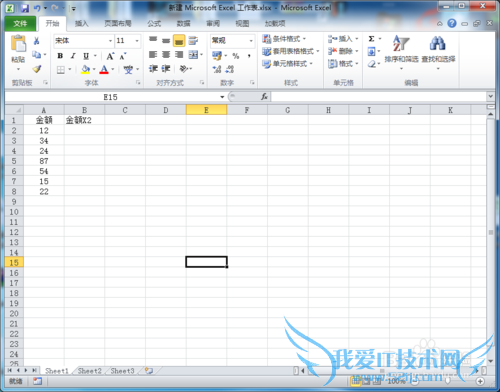The height and width of the screenshot is (392, 500).
Task: Click the Fill down icon
Action: point(371,51)
